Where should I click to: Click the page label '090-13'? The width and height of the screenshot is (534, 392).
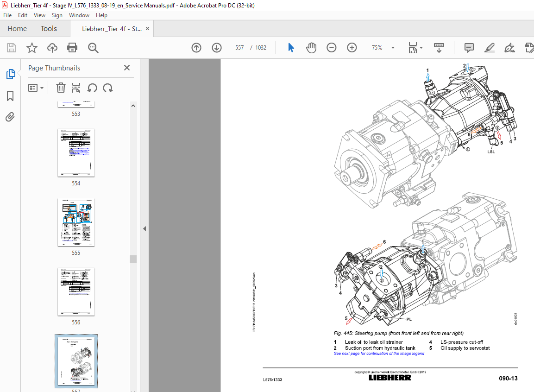click(508, 379)
